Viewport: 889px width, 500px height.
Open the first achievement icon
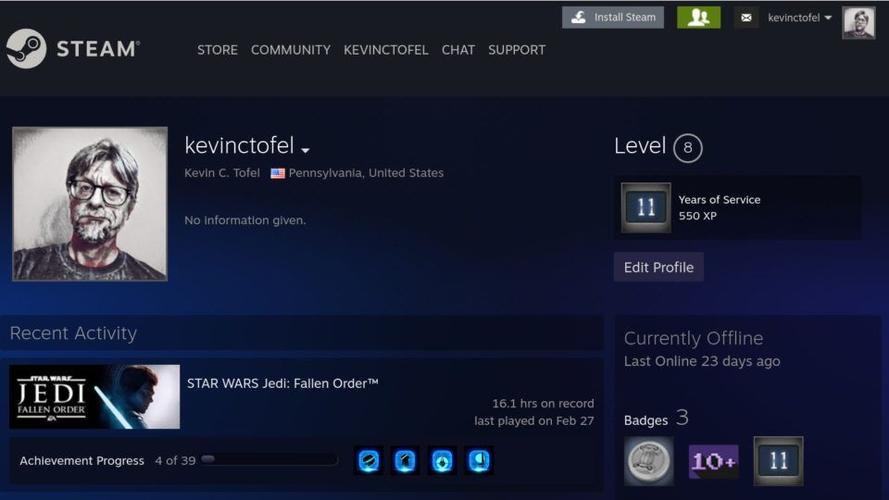[x=369, y=460]
